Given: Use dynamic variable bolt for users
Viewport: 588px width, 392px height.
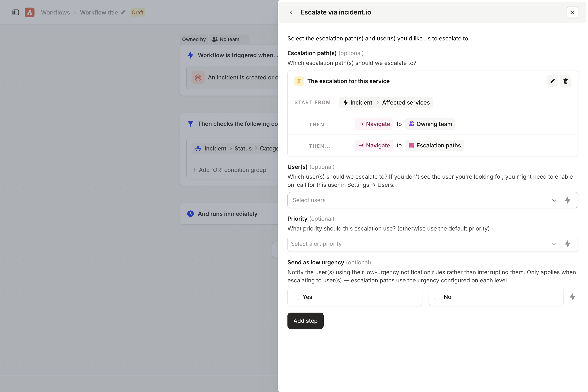Looking at the screenshot, I should [568, 200].
